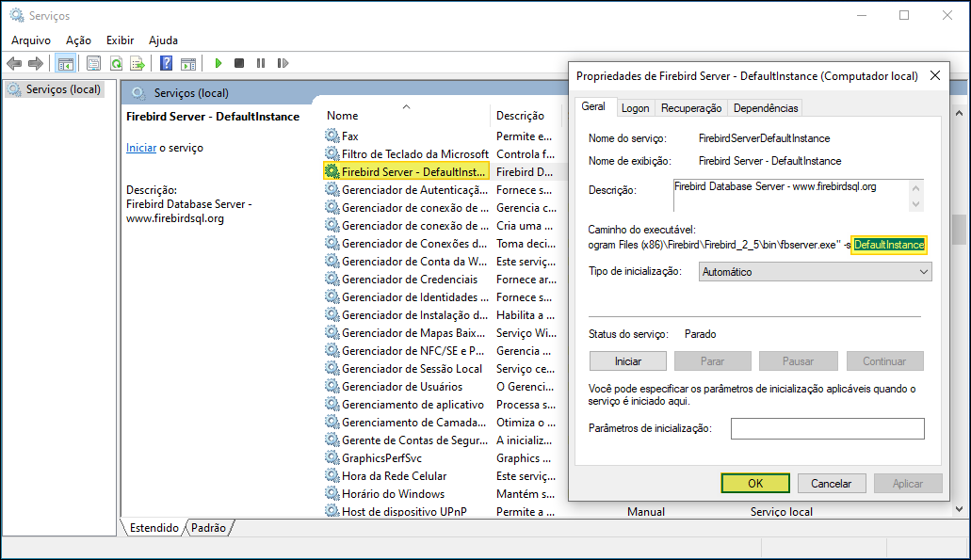Screen dimensions: 971x560
Task: Click the Serviços window title gear icon
Action: click(x=17, y=15)
